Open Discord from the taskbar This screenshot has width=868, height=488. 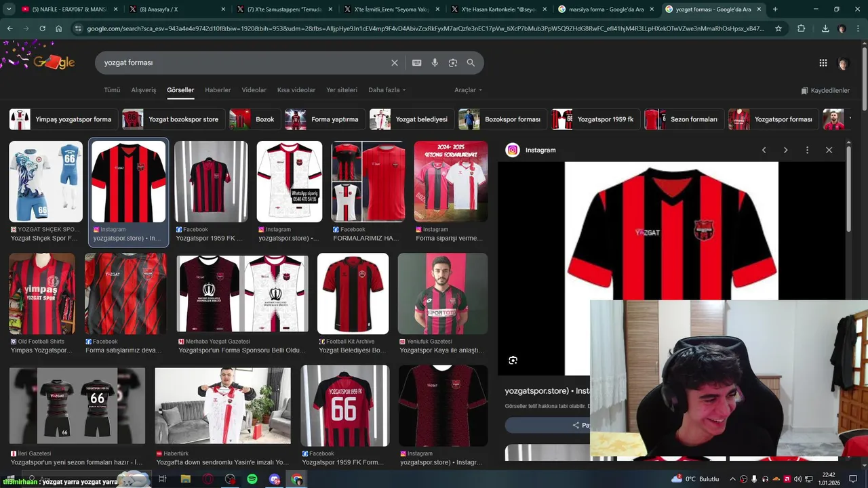point(275,479)
